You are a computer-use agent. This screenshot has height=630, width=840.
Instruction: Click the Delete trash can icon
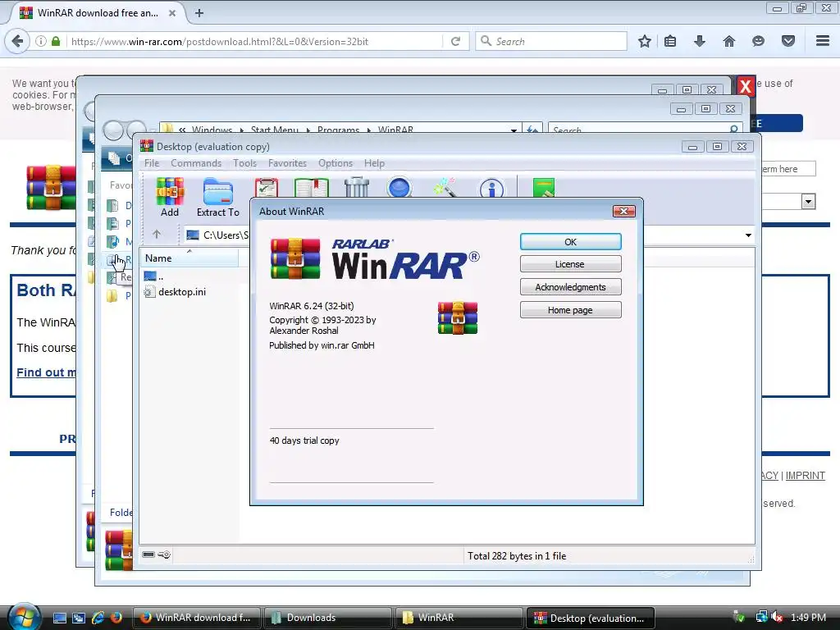357,188
